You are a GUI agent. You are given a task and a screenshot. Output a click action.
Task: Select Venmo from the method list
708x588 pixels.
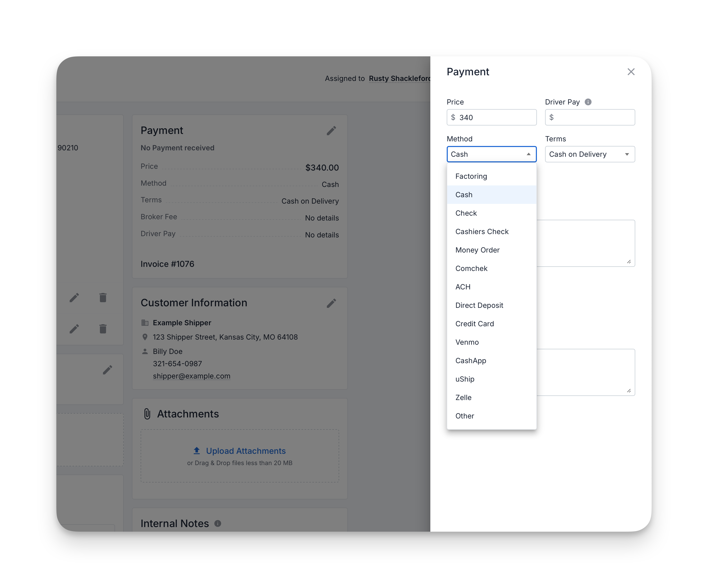492,342
